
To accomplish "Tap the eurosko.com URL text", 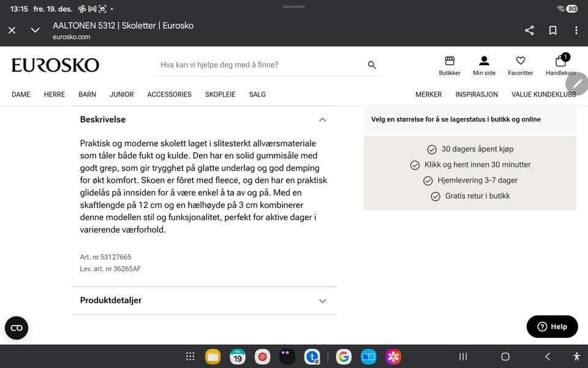I will pos(71,37).
